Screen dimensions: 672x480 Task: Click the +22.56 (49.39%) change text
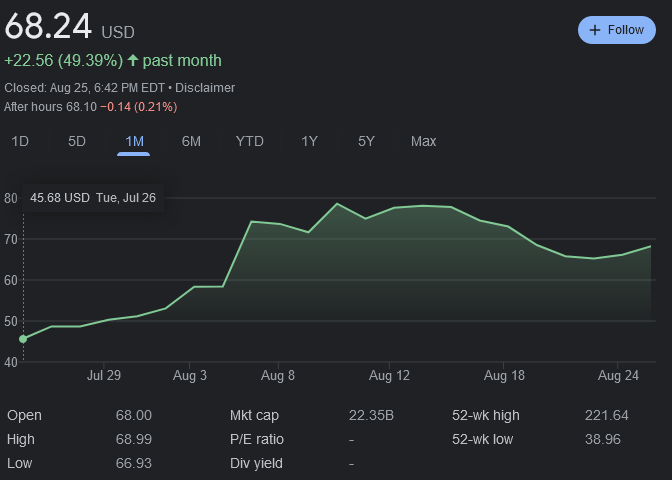point(63,60)
